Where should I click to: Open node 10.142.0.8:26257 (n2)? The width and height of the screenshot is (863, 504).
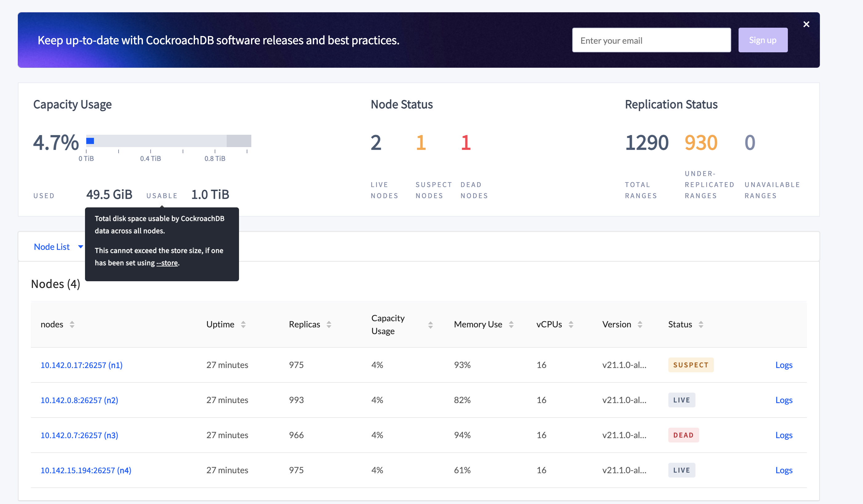79,400
